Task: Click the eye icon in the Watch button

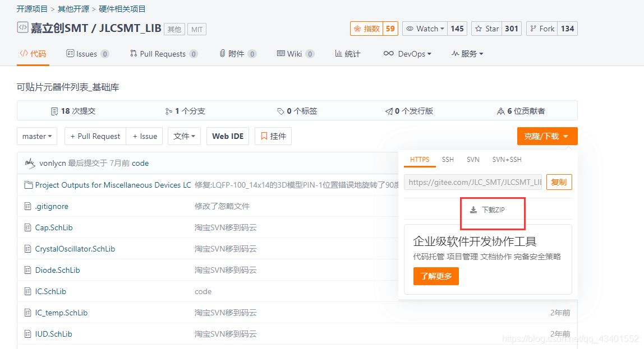Action: 410,29
